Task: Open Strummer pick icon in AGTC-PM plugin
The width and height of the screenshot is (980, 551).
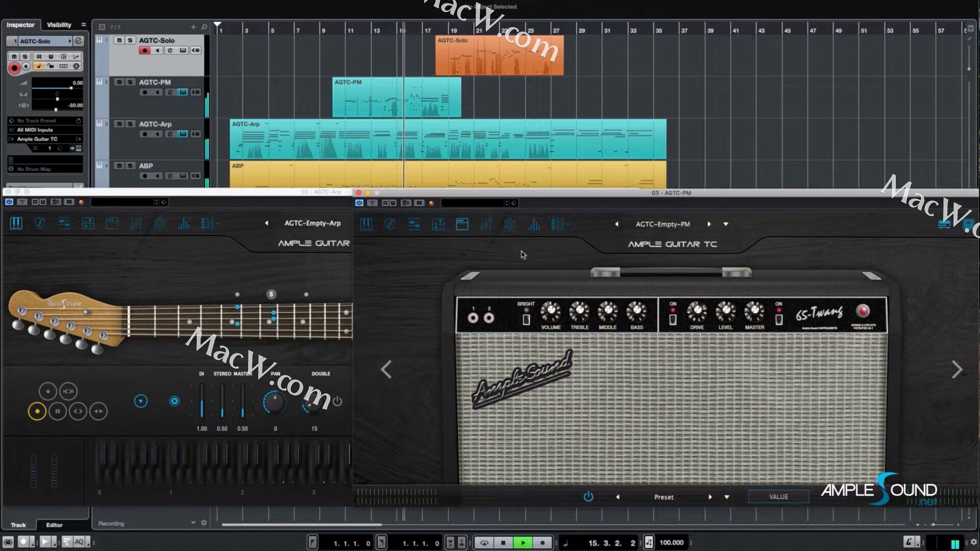Action: tap(390, 224)
